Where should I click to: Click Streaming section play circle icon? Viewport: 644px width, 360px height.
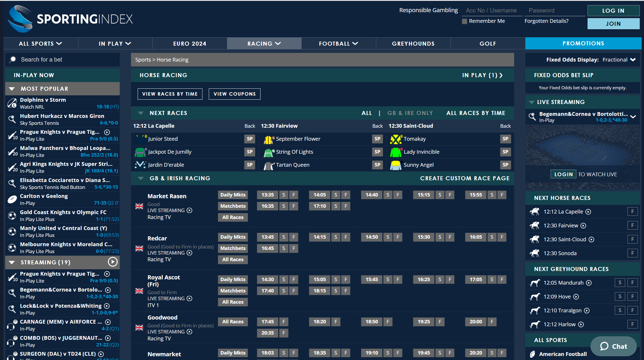point(112,262)
